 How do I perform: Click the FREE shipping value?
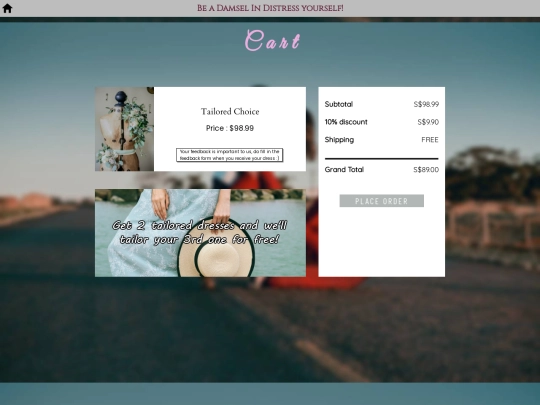(x=430, y=139)
